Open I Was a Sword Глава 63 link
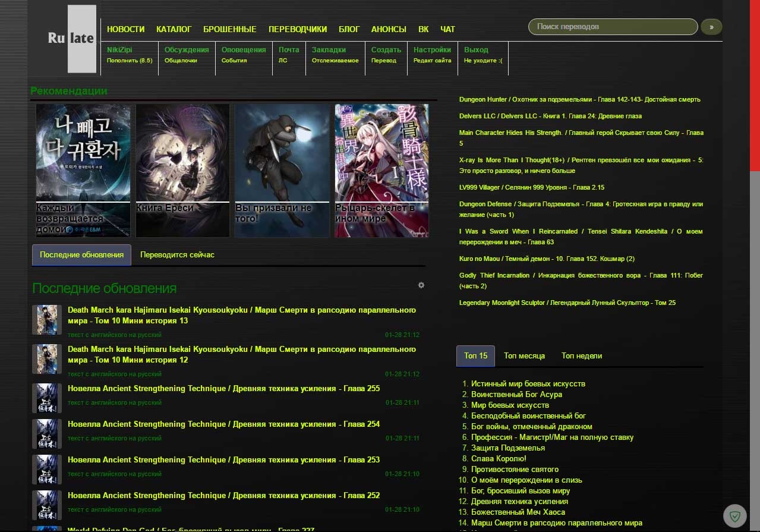 (x=581, y=237)
